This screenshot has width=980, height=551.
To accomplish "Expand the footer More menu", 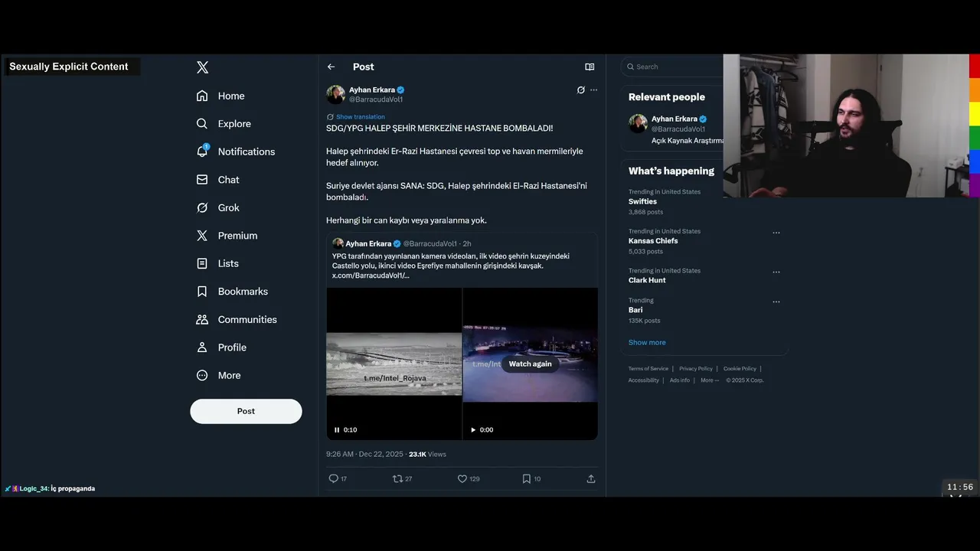I will click(710, 380).
